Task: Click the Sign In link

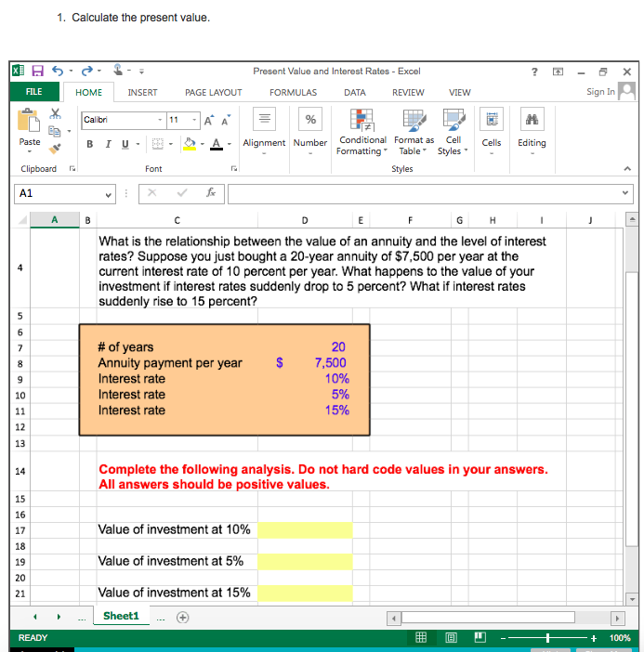Action: click(x=600, y=91)
